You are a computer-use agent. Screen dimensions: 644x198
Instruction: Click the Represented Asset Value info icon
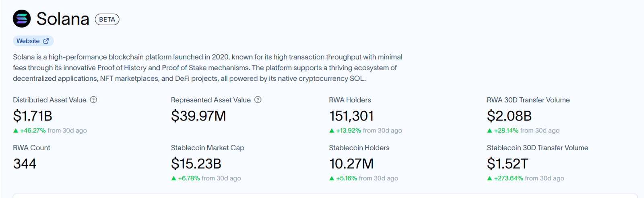click(258, 100)
